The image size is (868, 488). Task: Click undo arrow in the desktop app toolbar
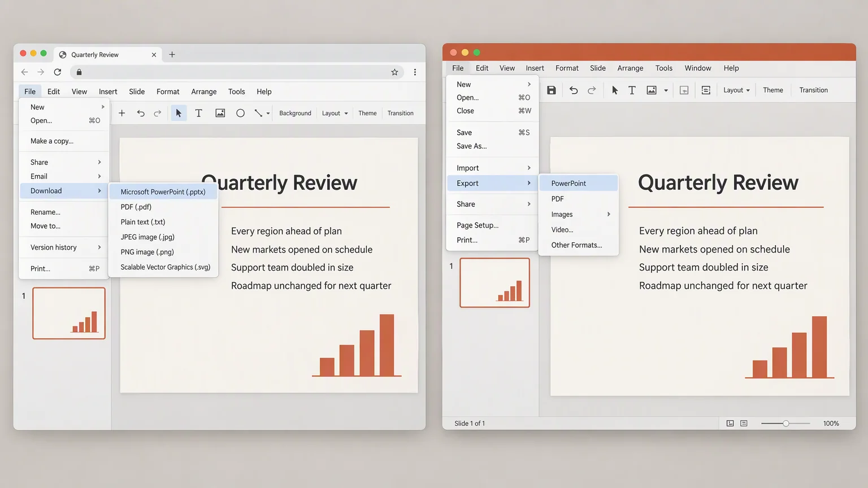574,90
